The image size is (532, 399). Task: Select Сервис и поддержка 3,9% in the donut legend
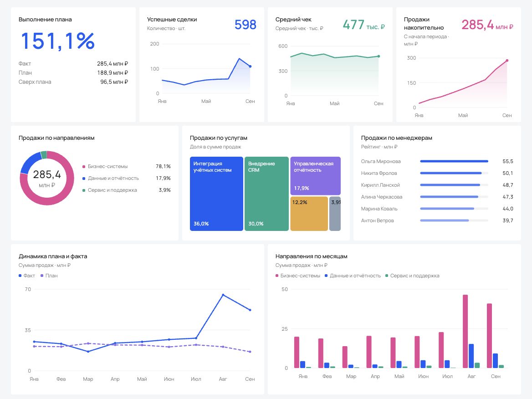[127, 190]
